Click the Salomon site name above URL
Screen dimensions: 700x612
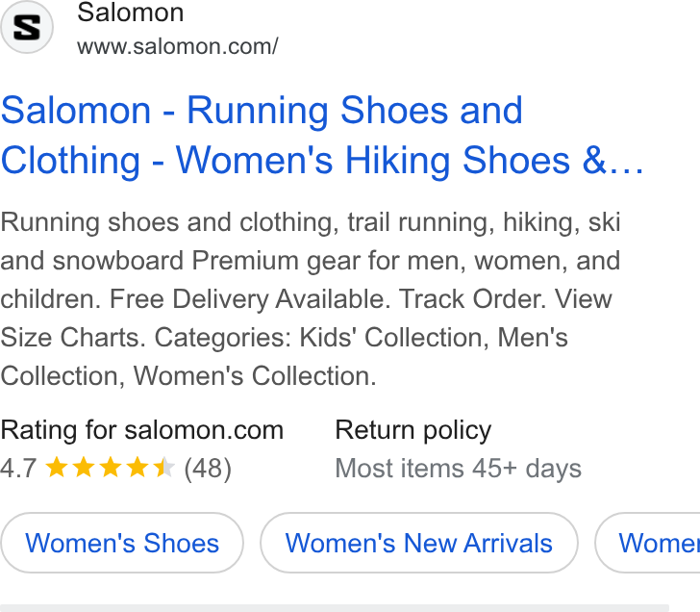pyautogui.click(x=131, y=13)
